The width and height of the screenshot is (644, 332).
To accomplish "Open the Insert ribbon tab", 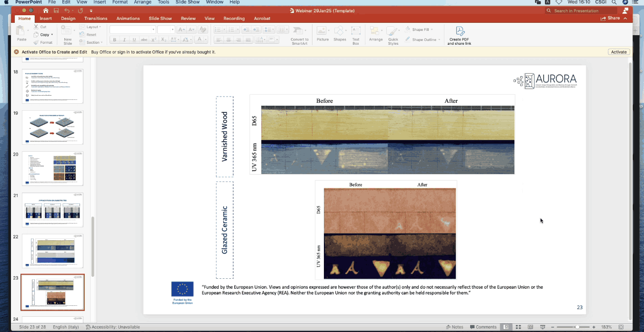I will point(46,19).
